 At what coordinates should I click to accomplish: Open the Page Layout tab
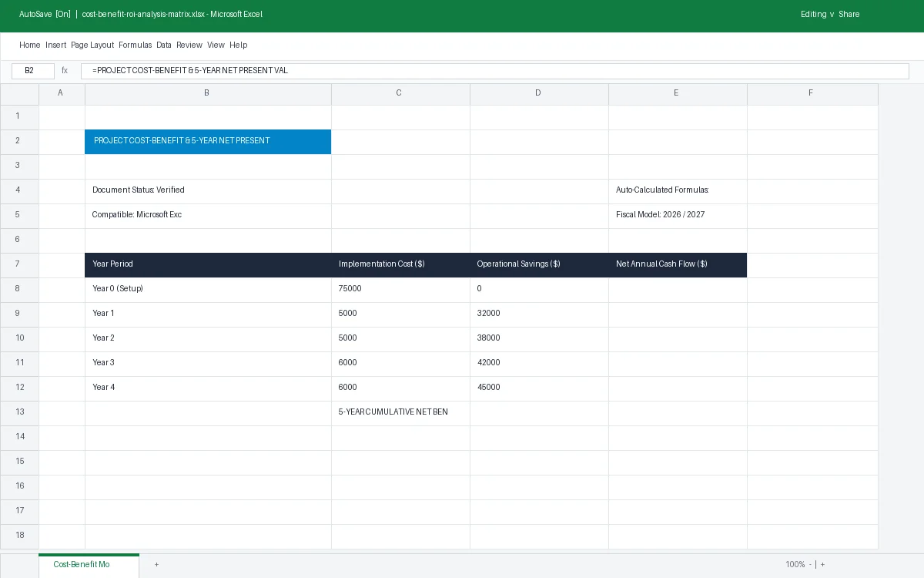(x=92, y=45)
